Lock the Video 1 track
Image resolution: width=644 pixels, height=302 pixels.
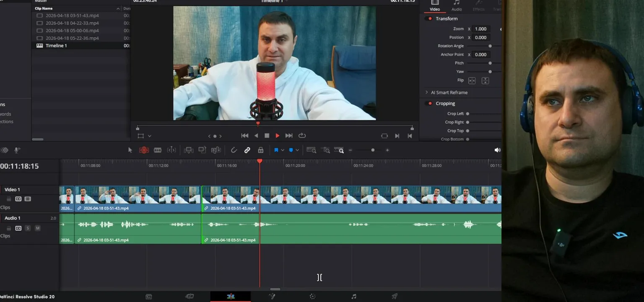(9, 199)
